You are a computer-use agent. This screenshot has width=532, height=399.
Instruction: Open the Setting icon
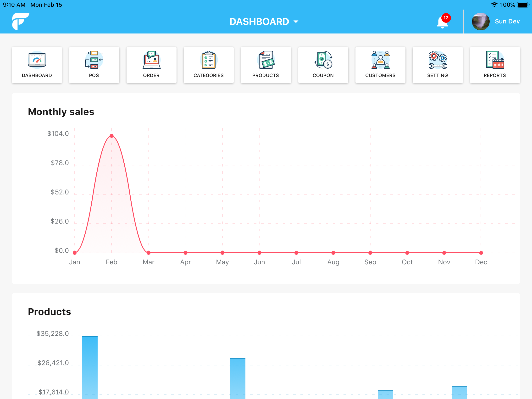438,65
